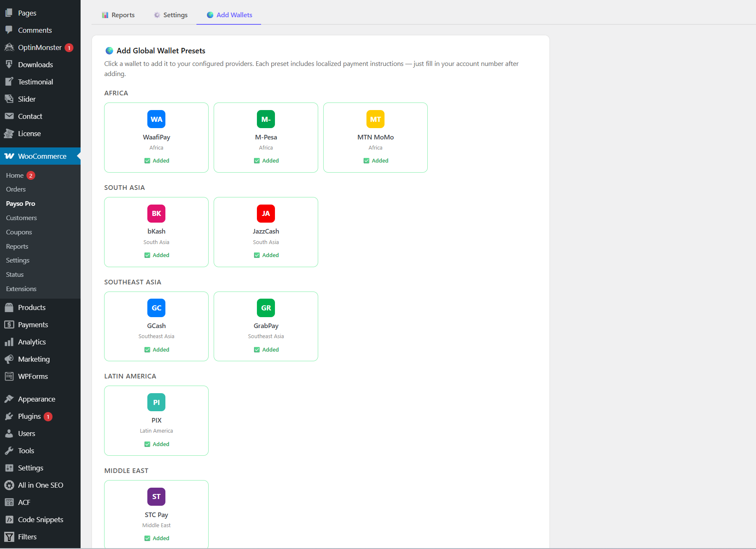Screen dimensions: 756x549
Task: Open WooCommerce Extensions
Action: [x=21, y=289]
